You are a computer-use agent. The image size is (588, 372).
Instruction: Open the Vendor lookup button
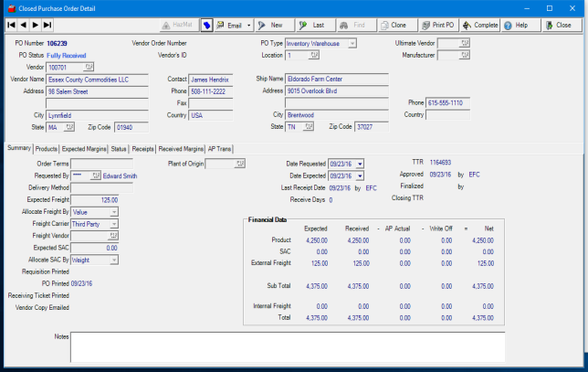pyautogui.click(x=89, y=67)
